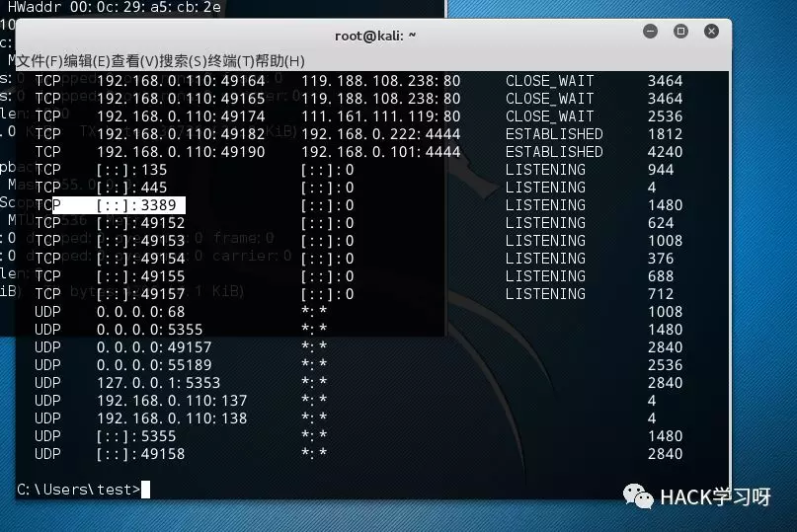Viewport: 797px width, 532px height.
Task: Click the [::]:49153 listening entry
Action: click(x=141, y=241)
